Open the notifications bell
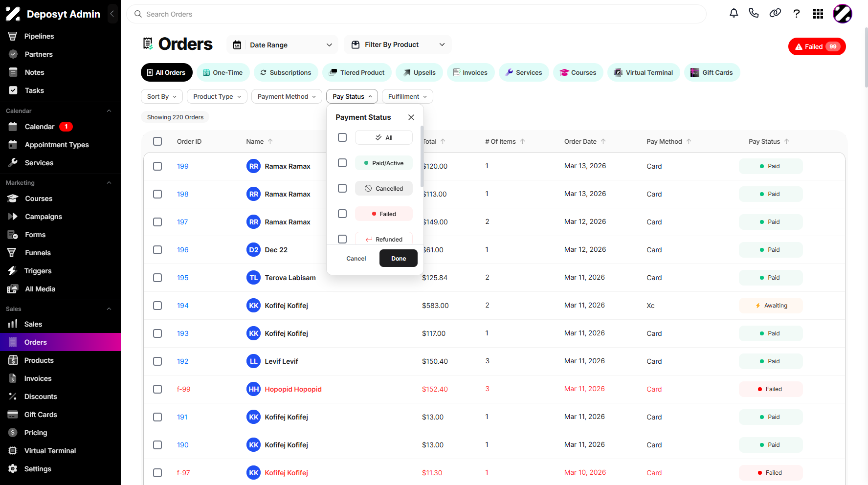The width and height of the screenshot is (868, 485). [734, 13]
